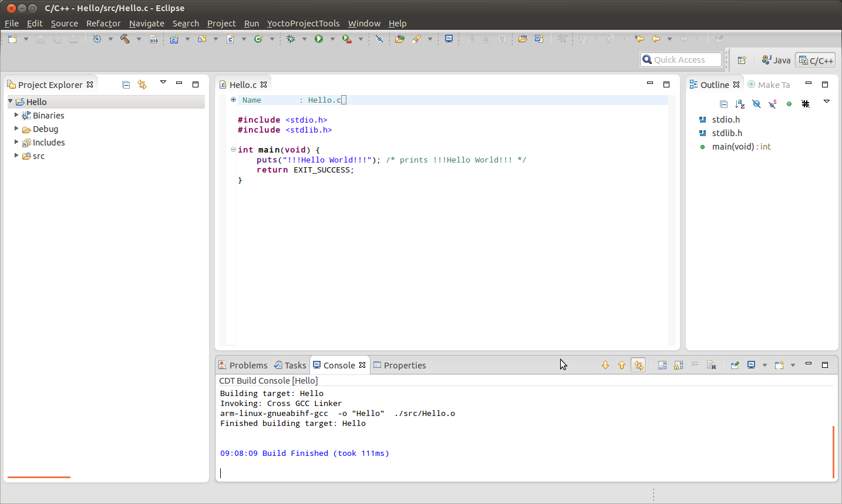Screen dimensions: 842x504
Task: Open the Run button dropdown arrow
Action: [332, 39]
